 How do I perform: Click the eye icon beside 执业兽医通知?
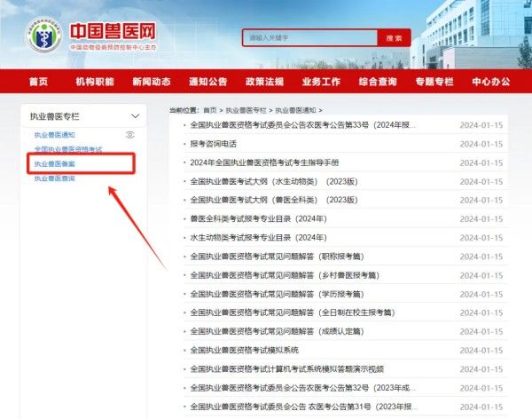point(130,135)
